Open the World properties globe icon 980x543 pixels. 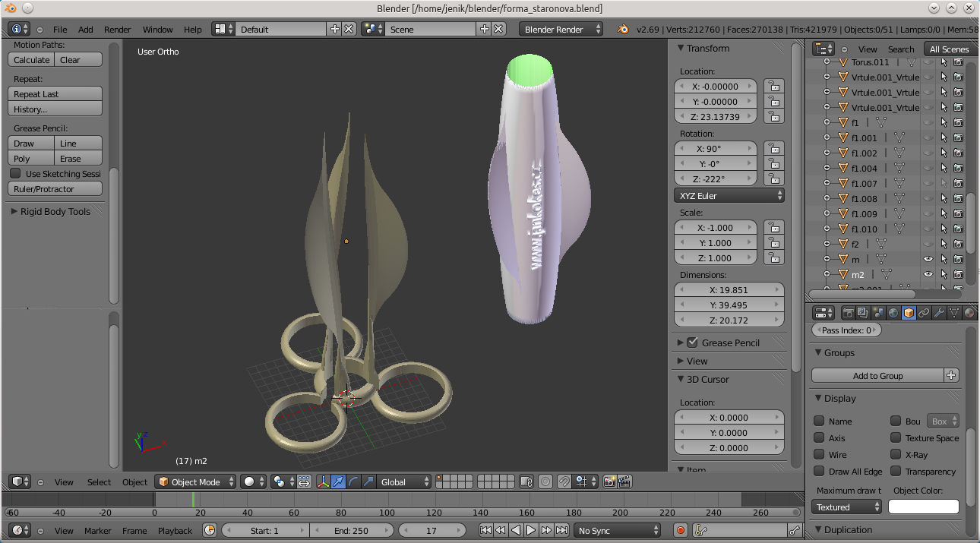coord(893,313)
